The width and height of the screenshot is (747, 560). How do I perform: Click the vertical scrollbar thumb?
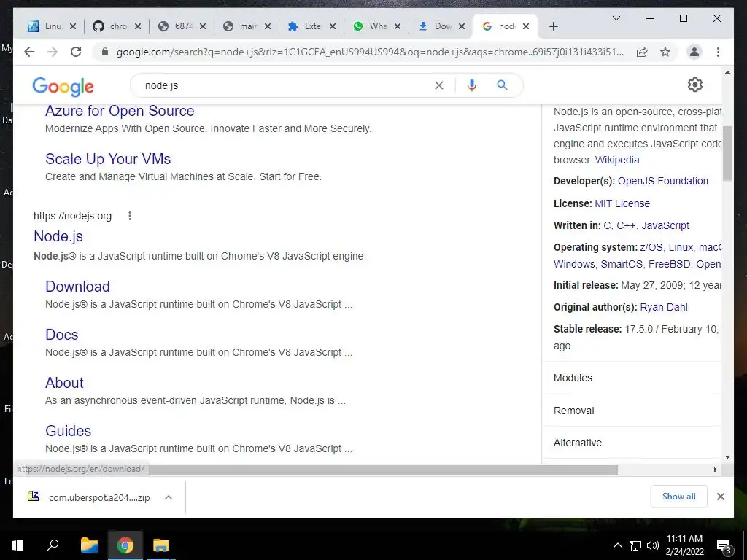point(727,153)
